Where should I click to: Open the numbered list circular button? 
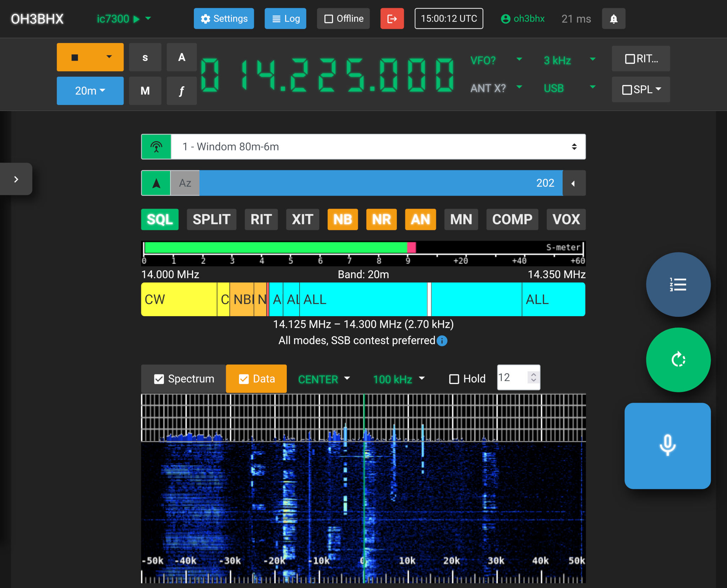[x=678, y=284]
